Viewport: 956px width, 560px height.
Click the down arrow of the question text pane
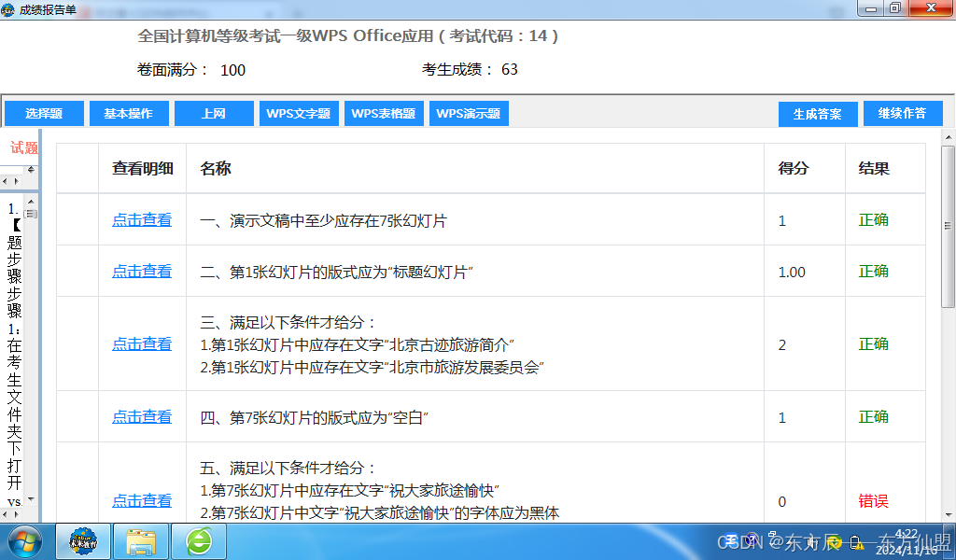click(x=31, y=499)
